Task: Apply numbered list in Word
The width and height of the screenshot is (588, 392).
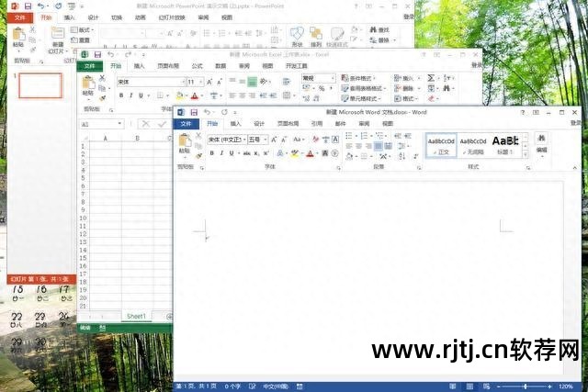Action: point(364,136)
